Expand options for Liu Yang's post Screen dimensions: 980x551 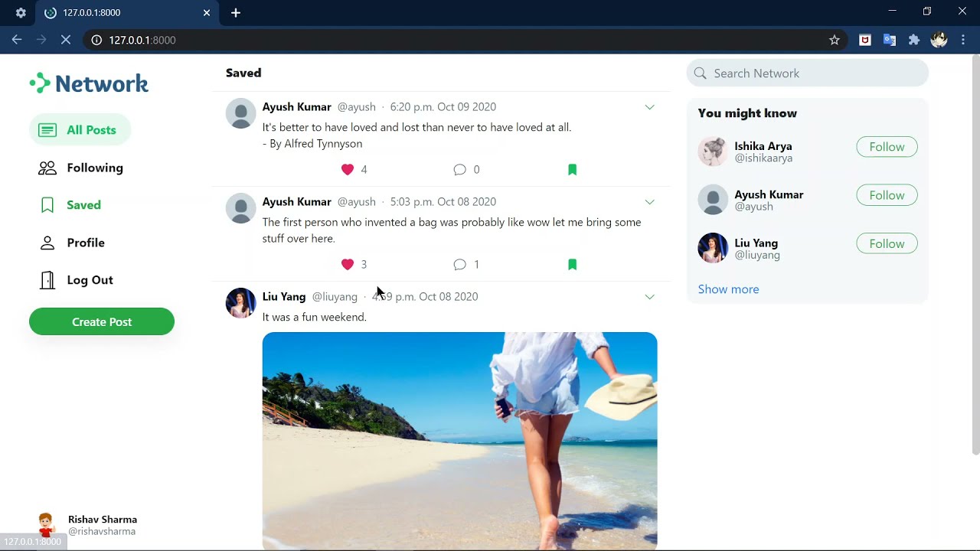(x=649, y=297)
